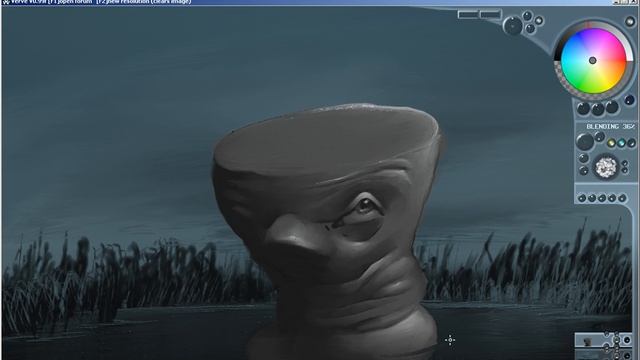Click the upper small knob left of the brush preview
Image resolution: width=640 pixels, height=360 pixels.
click(x=584, y=158)
